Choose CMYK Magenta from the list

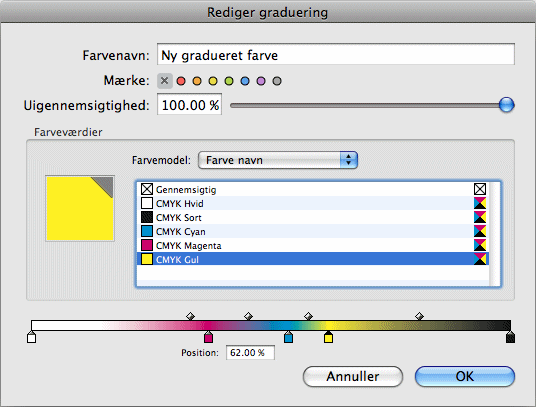(x=313, y=245)
